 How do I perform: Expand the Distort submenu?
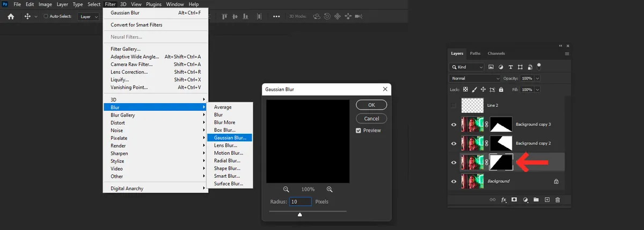click(155, 123)
